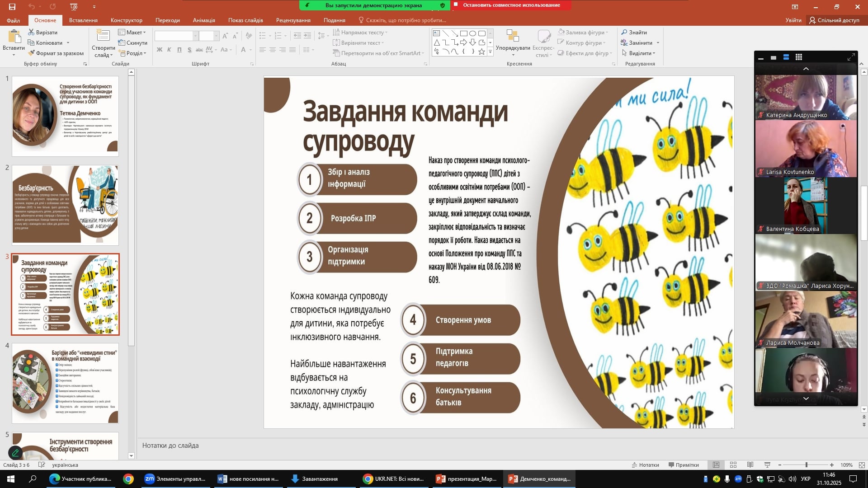The width and height of the screenshot is (868, 488).
Task: Click the Text Shadow icon
Action: point(189,50)
